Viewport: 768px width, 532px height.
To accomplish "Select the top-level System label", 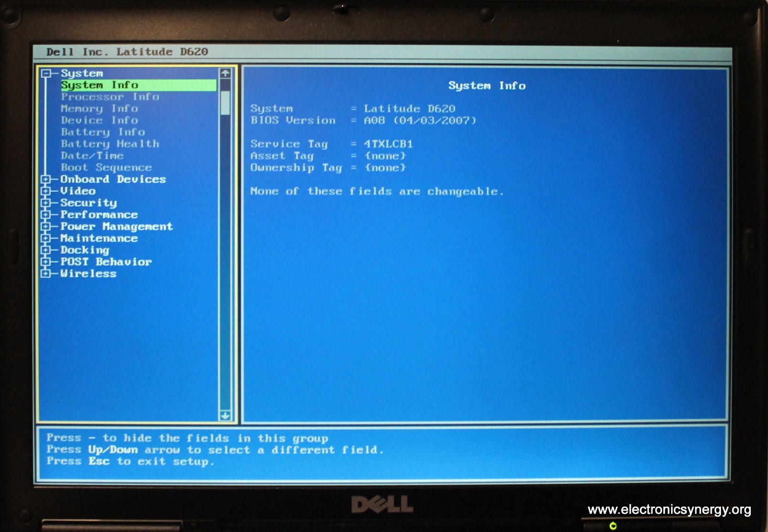I will click(82, 73).
